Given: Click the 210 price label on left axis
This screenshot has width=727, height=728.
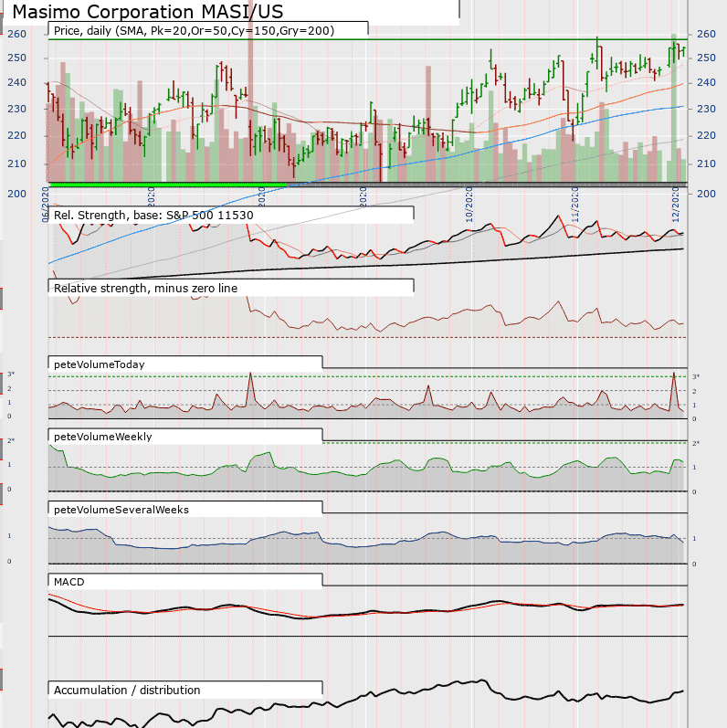Looking at the screenshot, I should 16,164.
